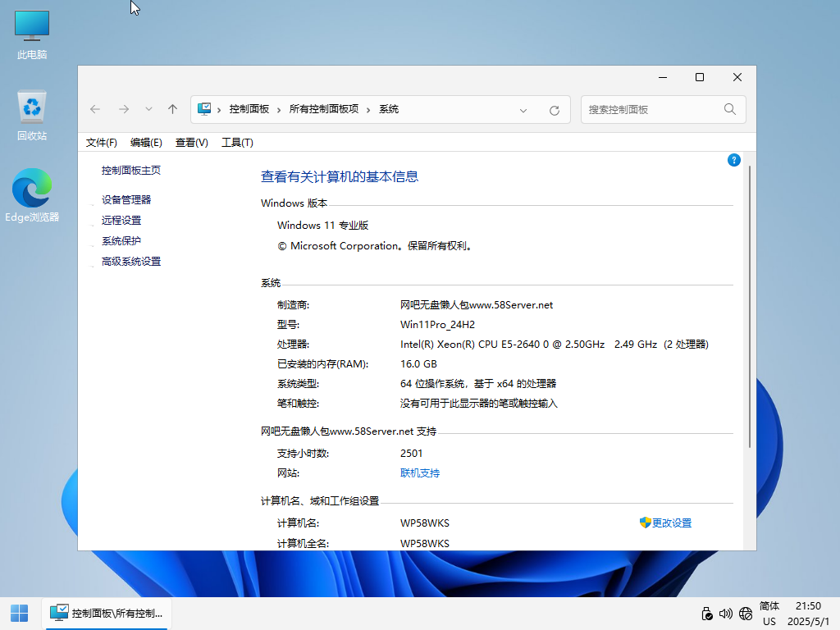Open 高级系统设置 link
The width and height of the screenshot is (840, 630).
[131, 262]
